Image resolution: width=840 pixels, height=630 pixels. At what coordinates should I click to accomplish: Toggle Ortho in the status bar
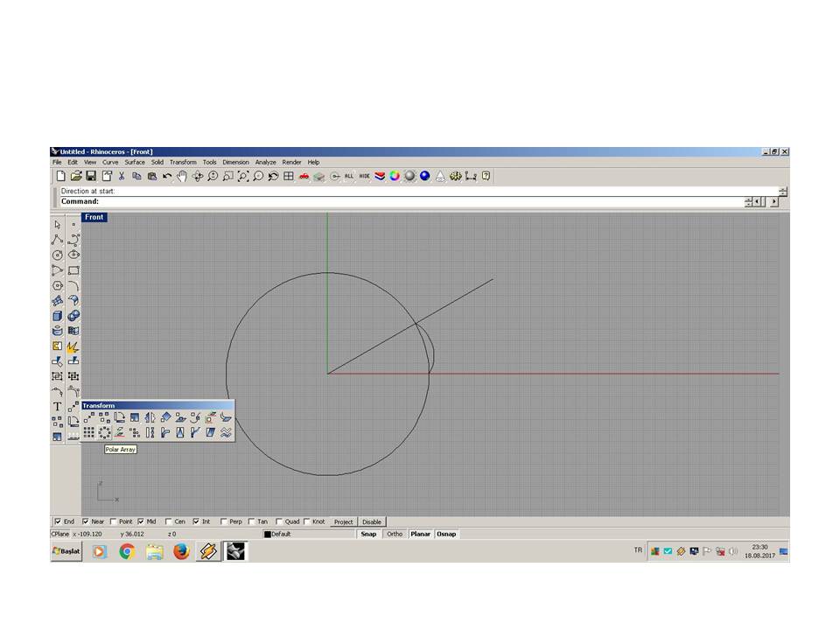[395, 534]
